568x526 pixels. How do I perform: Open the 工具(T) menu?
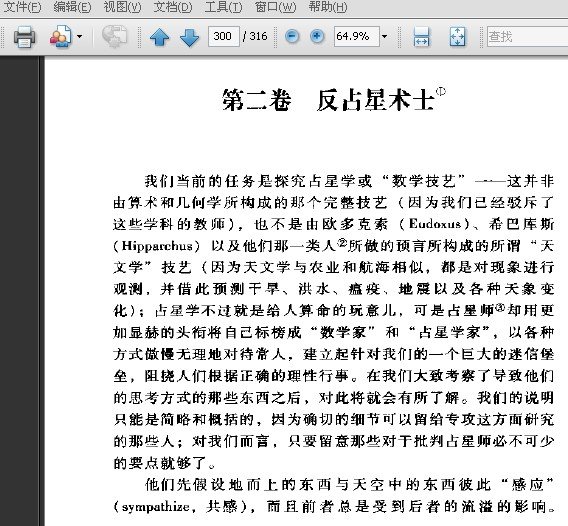tap(223, 7)
